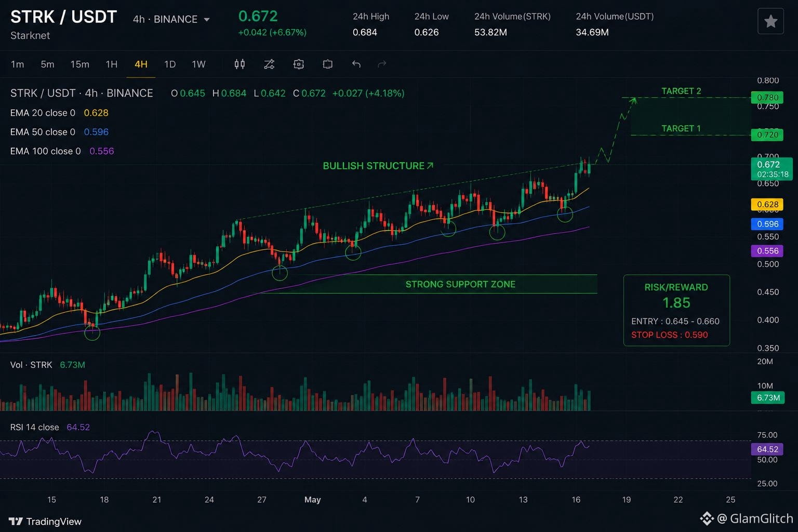798x532 pixels.
Task: Click the 24h Volume(USDT) value 34.69M
Action: 592,32
